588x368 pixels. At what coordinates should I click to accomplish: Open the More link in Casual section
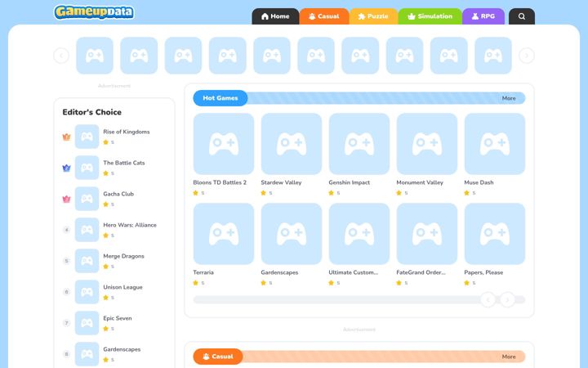click(509, 357)
